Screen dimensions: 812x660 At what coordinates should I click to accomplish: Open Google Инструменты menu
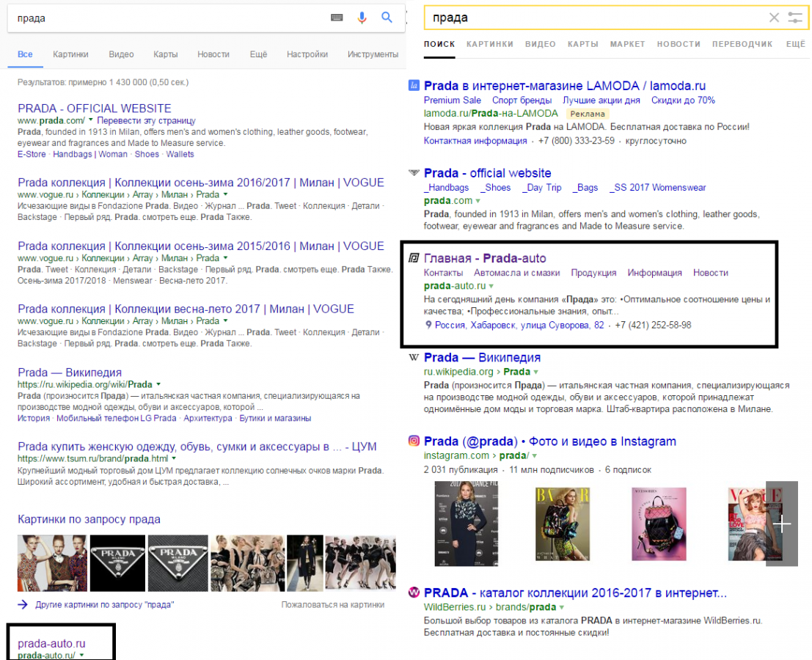point(373,54)
